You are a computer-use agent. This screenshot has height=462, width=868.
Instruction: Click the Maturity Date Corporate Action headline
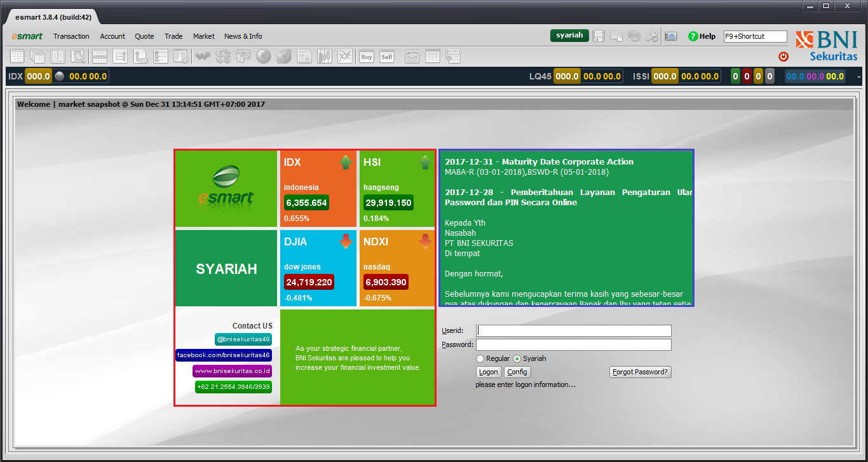click(539, 161)
